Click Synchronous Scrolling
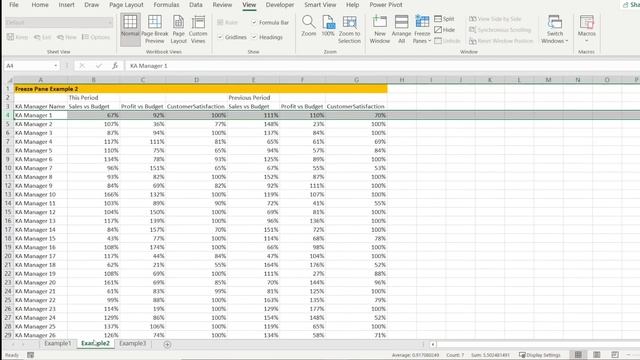Screen dimensions: 640x360 coord(500,30)
